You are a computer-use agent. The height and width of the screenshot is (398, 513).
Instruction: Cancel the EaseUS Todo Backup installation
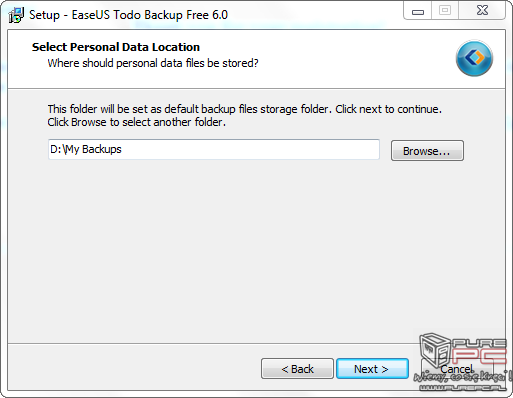coord(456,369)
